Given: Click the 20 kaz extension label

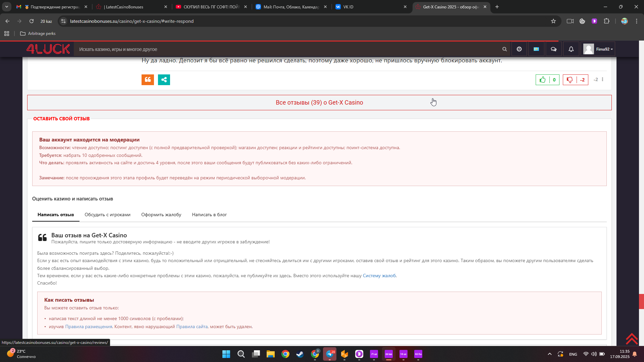Looking at the screenshot, I should 46,21.
